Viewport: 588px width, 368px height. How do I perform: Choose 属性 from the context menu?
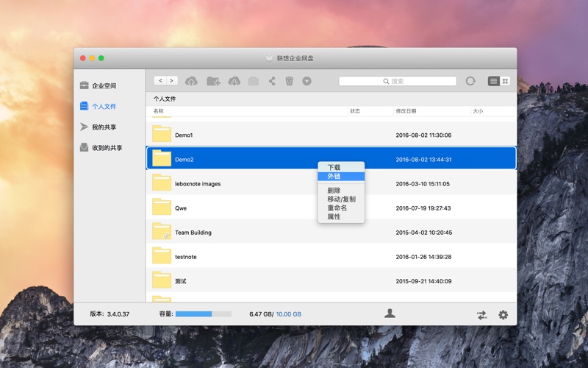(x=341, y=216)
